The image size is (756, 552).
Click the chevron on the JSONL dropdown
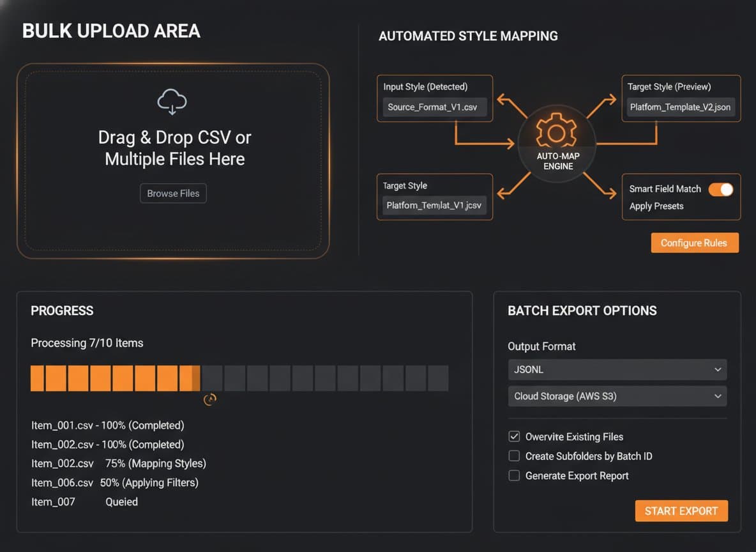point(718,370)
